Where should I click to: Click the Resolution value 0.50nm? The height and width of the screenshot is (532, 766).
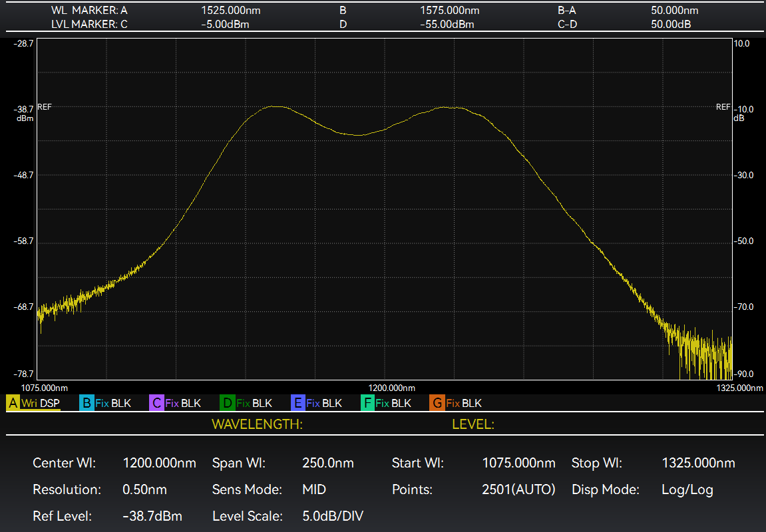tap(144, 489)
